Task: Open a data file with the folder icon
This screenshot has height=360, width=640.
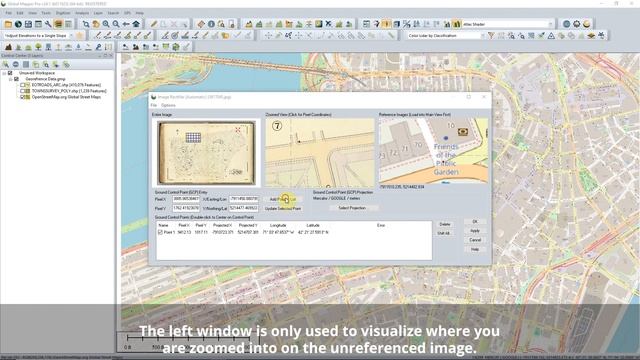Action: pos(8,24)
